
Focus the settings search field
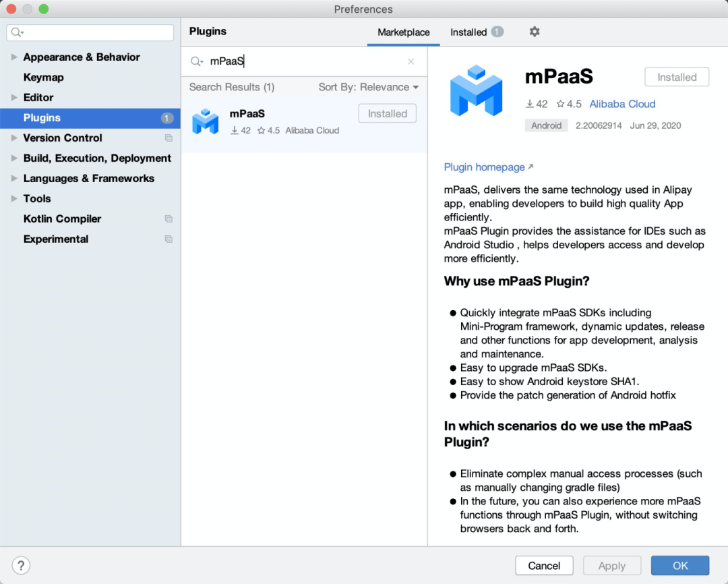point(90,32)
